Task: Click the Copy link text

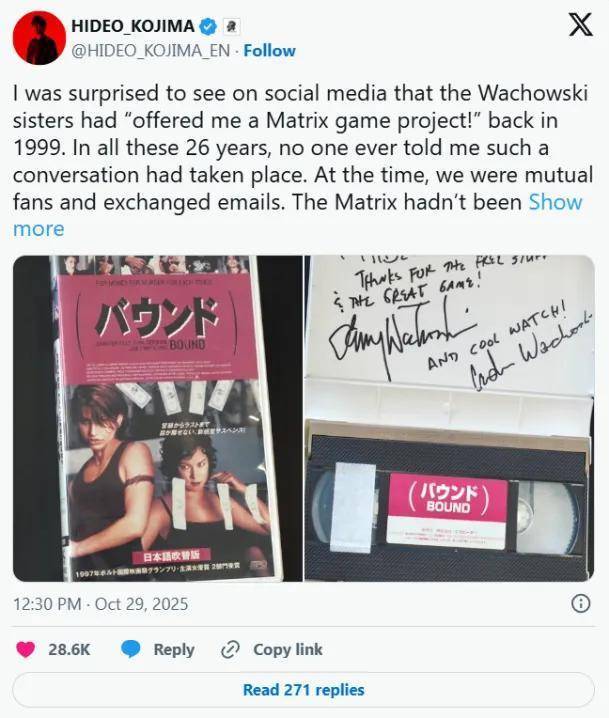Action: tap(288, 649)
